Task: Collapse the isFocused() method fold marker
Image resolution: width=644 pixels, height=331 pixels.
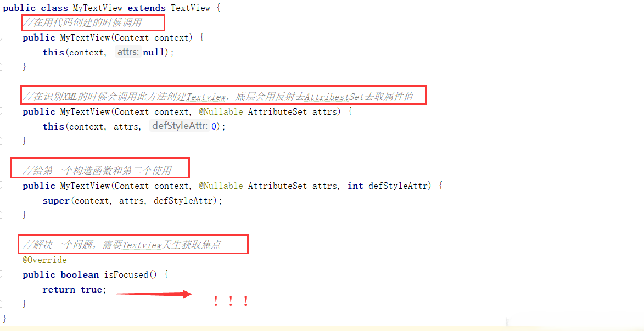Action: click(1, 274)
